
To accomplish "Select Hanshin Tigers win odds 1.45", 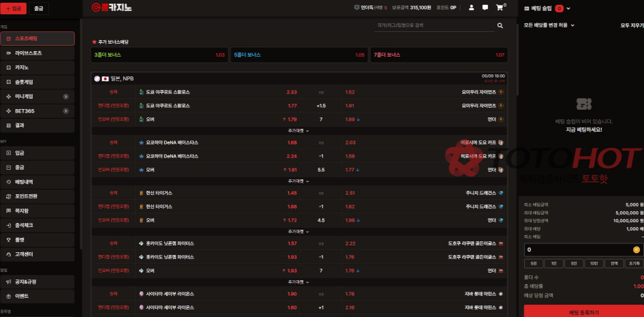I will click(292, 193).
